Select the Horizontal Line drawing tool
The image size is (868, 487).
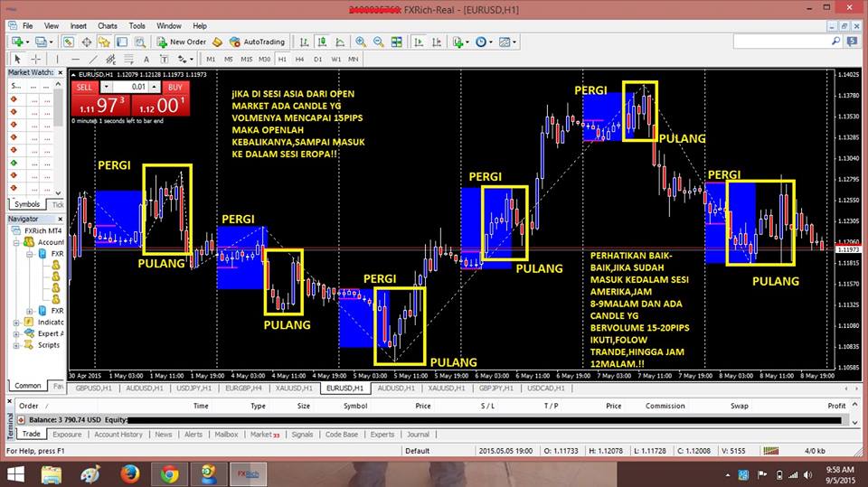point(74,59)
